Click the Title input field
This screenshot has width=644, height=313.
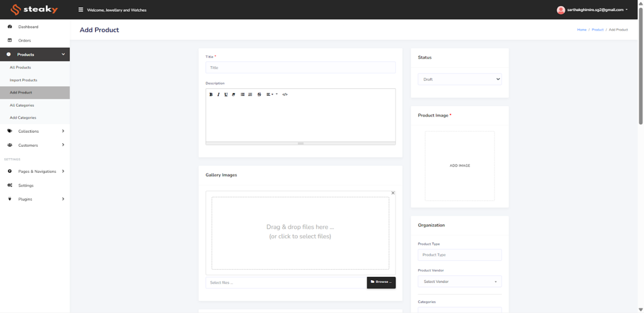tap(300, 68)
